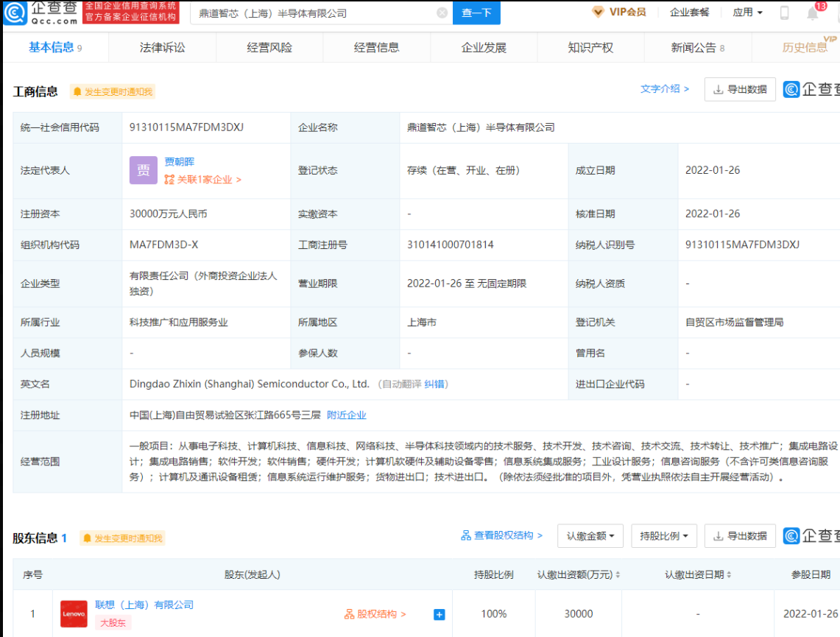This screenshot has height=637, width=840.
Task: Click 组织机构代码 value MA7FDM3D-X
Action: [164, 244]
